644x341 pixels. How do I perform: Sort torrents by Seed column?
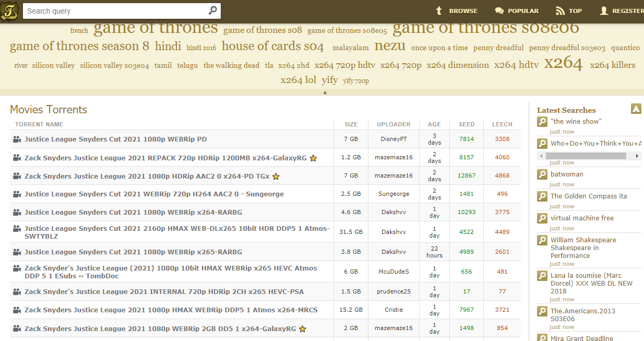click(x=467, y=124)
